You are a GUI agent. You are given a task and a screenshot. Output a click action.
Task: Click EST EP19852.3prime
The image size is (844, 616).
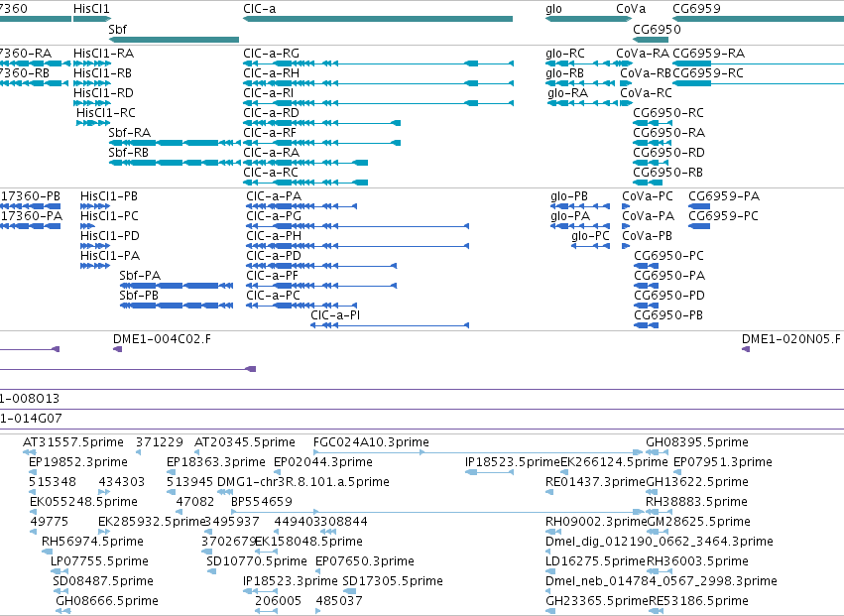[x=78, y=462]
